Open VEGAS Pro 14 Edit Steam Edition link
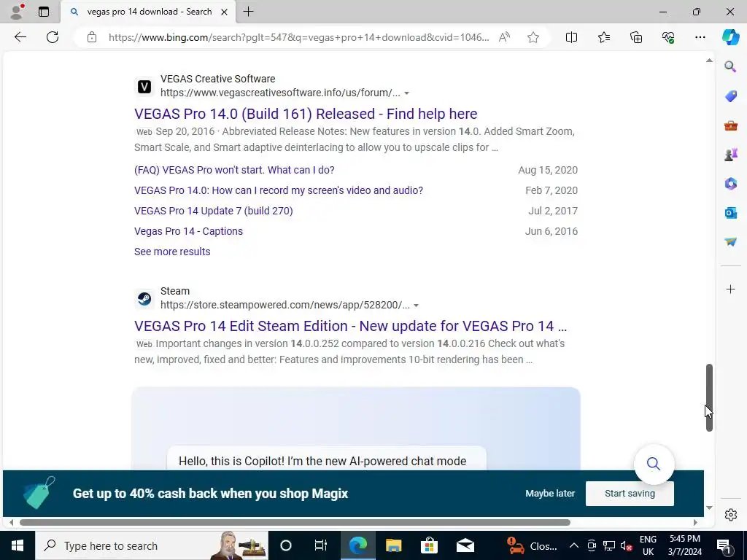The image size is (747, 560). pyautogui.click(x=350, y=326)
